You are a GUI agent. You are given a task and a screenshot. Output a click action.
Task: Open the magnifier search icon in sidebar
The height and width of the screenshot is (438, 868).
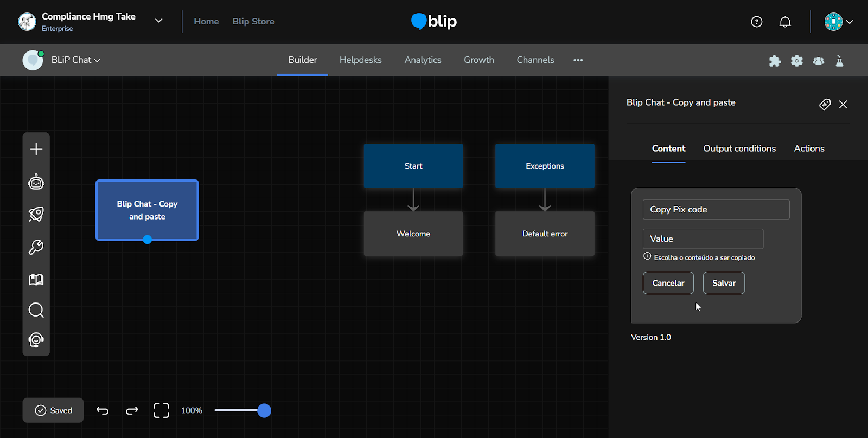tap(36, 310)
